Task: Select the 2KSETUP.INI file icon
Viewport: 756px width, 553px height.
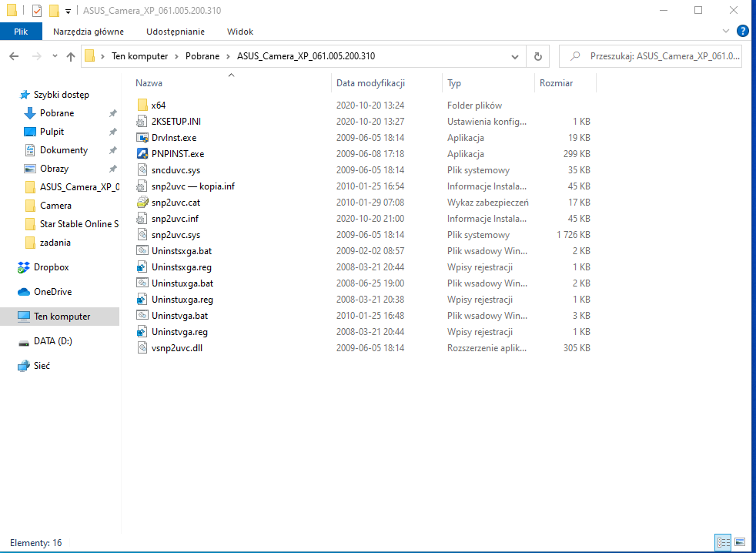Action: [x=142, y=121]
